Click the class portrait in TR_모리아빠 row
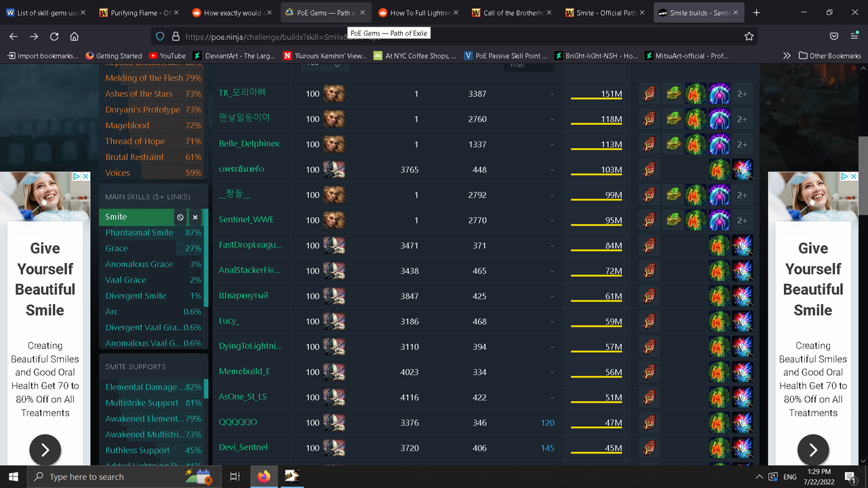868x488 pixels. [x=334, y=94]
